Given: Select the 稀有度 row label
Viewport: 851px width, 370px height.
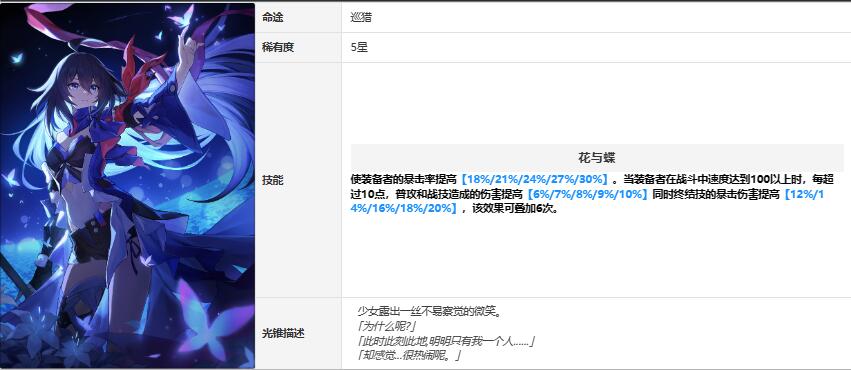Looking at the screenshot, I should point(278,48).
